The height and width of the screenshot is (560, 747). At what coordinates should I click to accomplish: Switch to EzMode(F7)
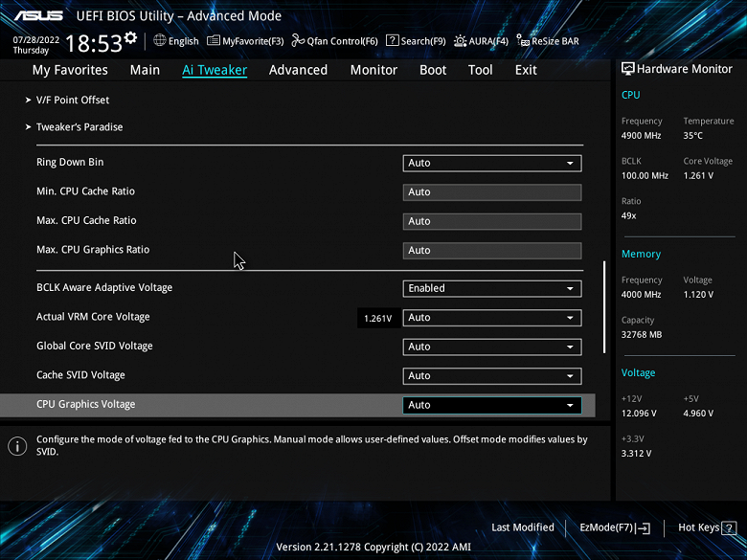615,527
